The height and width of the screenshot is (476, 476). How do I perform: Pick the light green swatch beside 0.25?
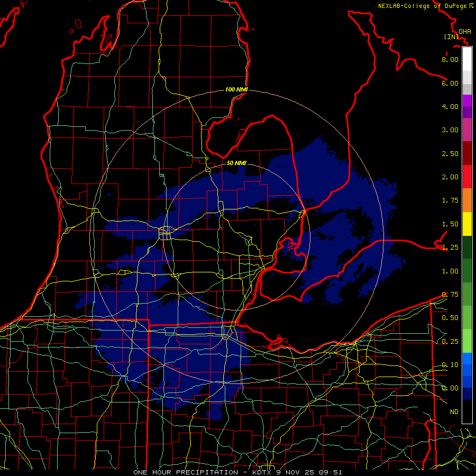[x=467, y=341]
